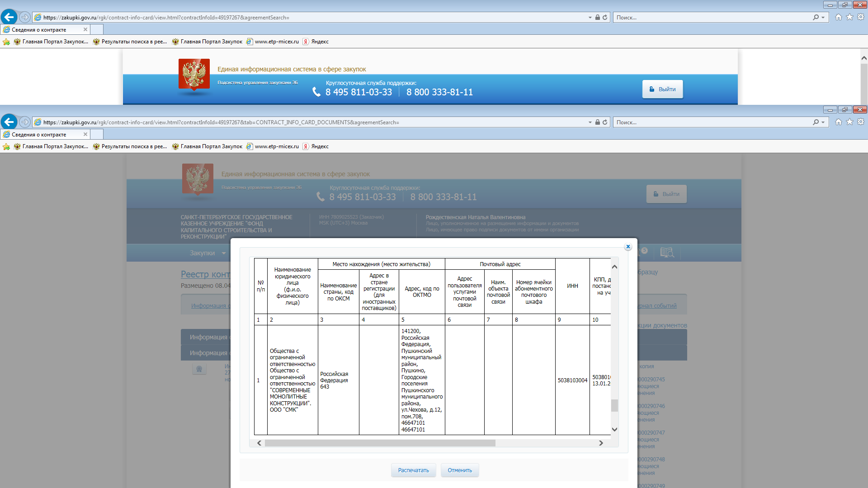Open the Яндекс bookmark in upper bookmarks bar
This screenshot has width=868, height=488.
316,42
